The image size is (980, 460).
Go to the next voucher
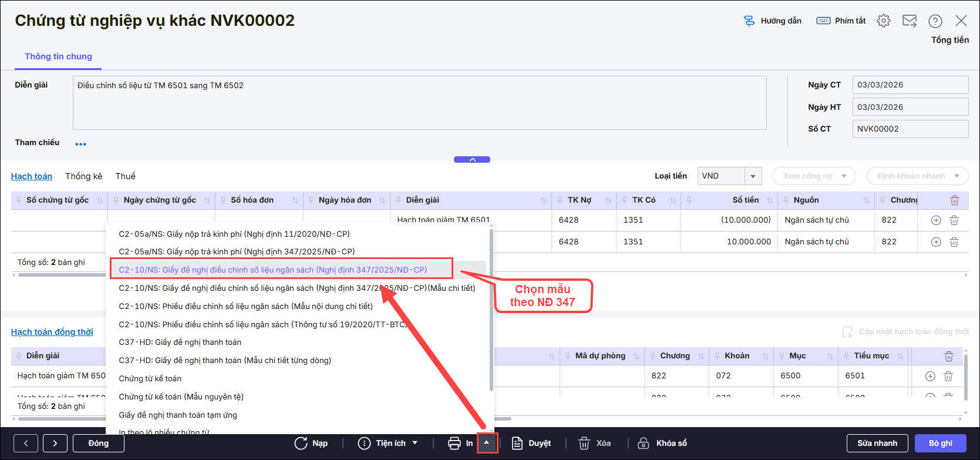click(x=55, y=444)
